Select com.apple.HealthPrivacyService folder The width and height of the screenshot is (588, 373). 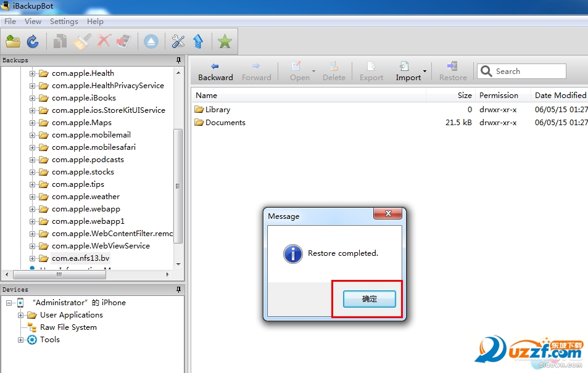pos(107,86)
